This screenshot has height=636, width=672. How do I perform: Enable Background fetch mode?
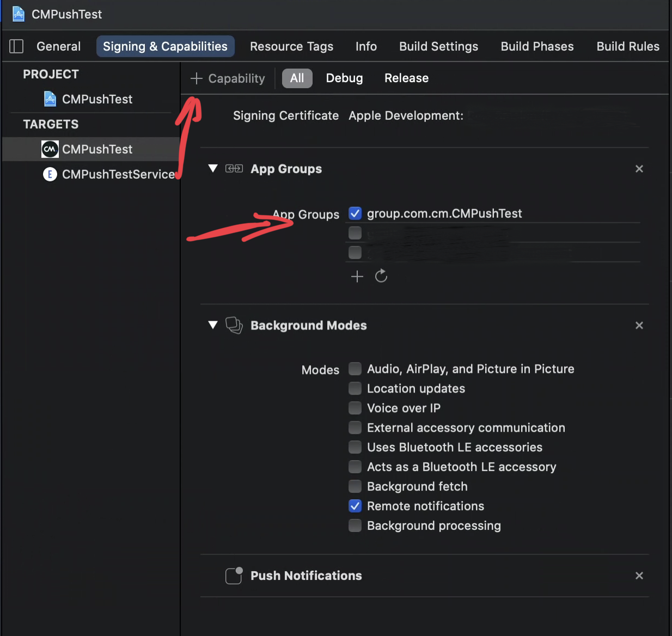point(355,486)
